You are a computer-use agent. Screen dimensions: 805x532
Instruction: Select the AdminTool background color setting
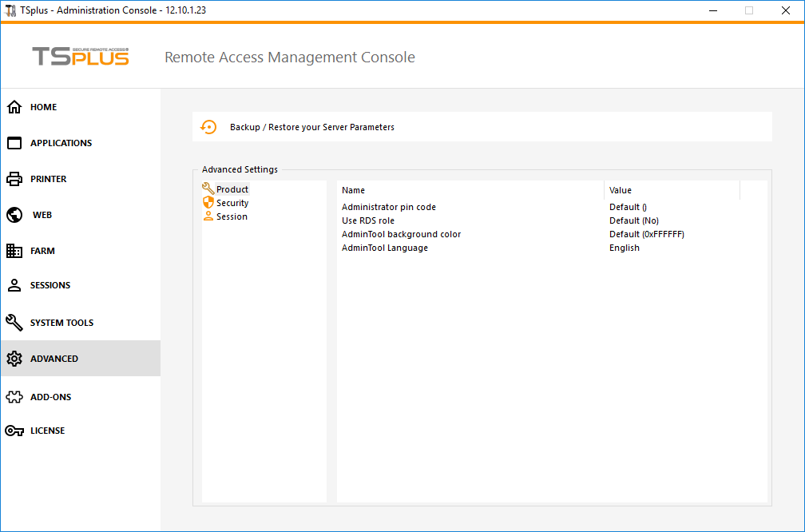coord(402,234)
